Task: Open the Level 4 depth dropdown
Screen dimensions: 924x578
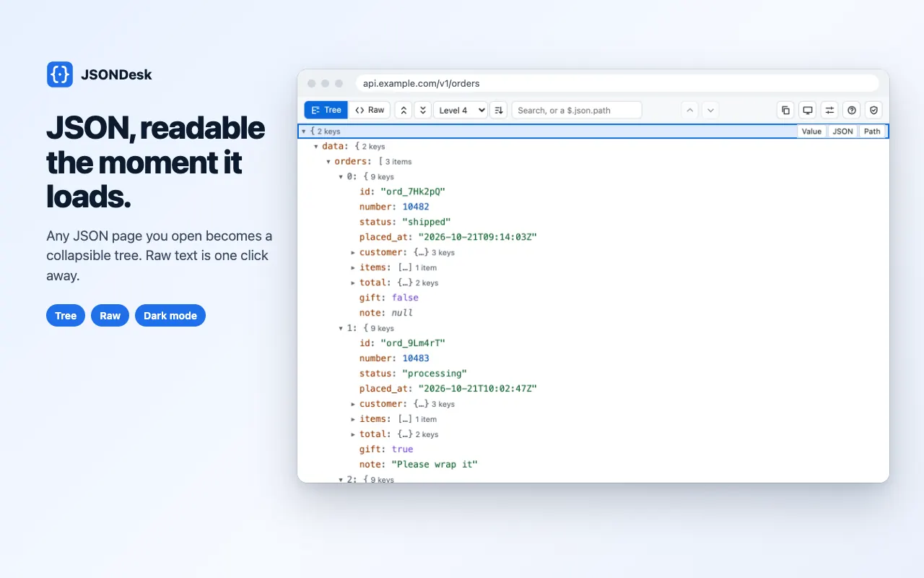Action: (461, 110)
